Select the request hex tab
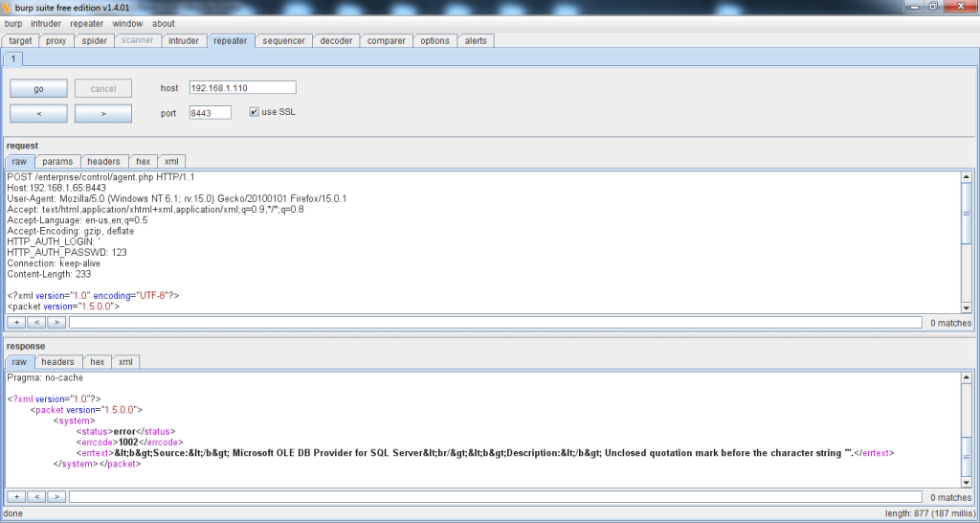 pyautogui.click(x=144, y=162)
